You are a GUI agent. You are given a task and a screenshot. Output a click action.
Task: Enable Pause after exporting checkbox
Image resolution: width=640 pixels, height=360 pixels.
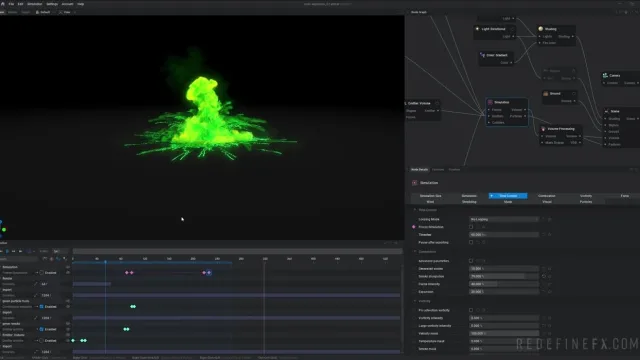tap(471, 242)
